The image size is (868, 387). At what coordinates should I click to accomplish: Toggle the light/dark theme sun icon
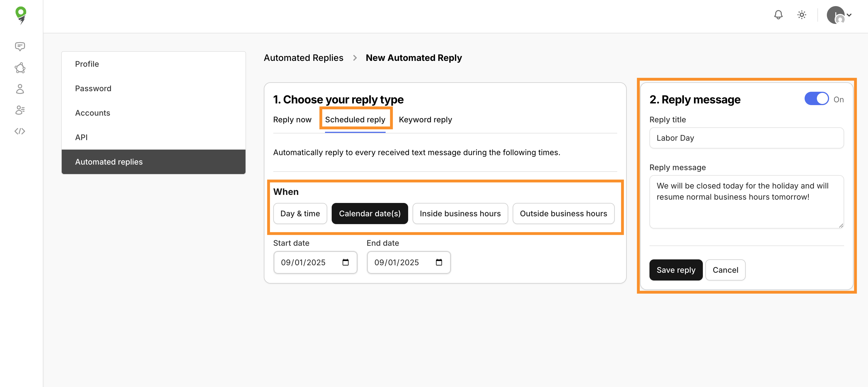click(x=802, y=15)
